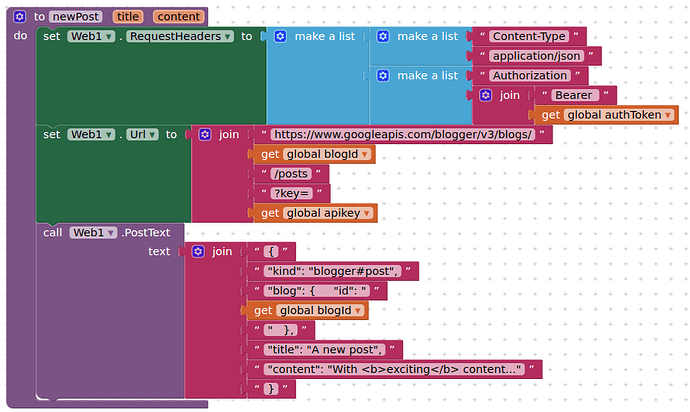This screenshot has height=412, width=690.
Task: Open mutator gear on Content-Type make a list
Action: tap(383, 36)
